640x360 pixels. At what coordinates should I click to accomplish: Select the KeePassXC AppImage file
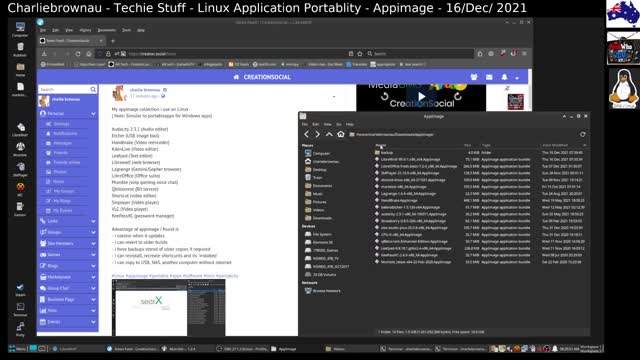coord(480,255)
